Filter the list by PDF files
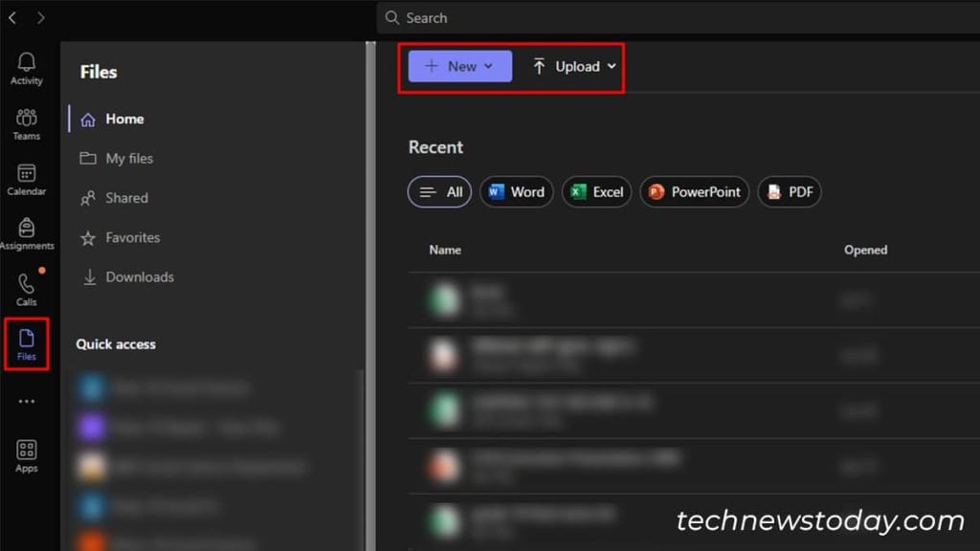This screenshot has height=551, width=980. (791, 191)
